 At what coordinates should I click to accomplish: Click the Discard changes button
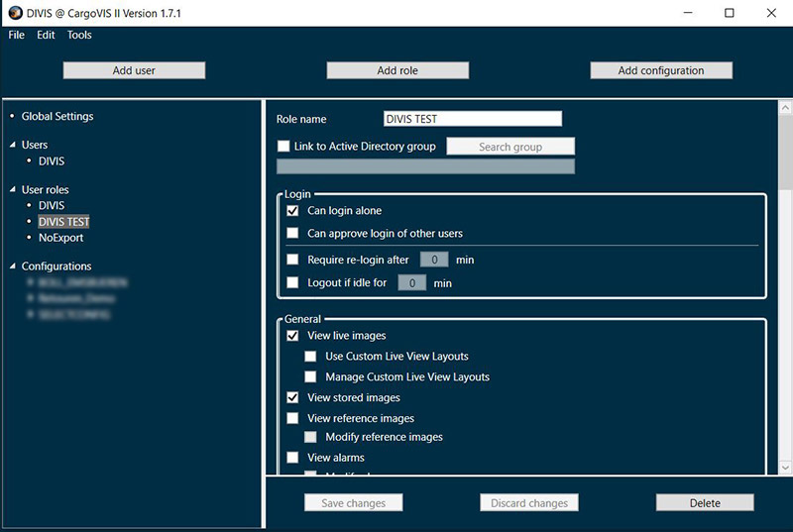coord(529,502)
